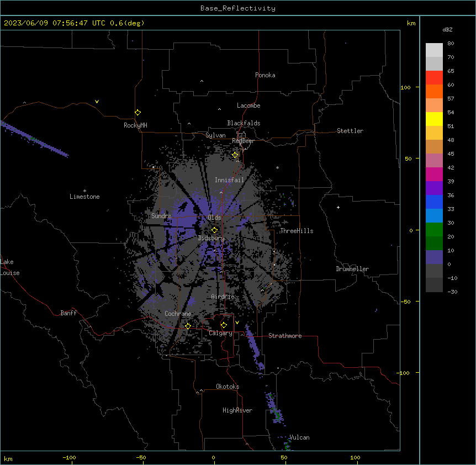Viewport: 476px width, 465px height.
Task: Click the yellow diamond marker near RockyMH
Action: point(137,113)
